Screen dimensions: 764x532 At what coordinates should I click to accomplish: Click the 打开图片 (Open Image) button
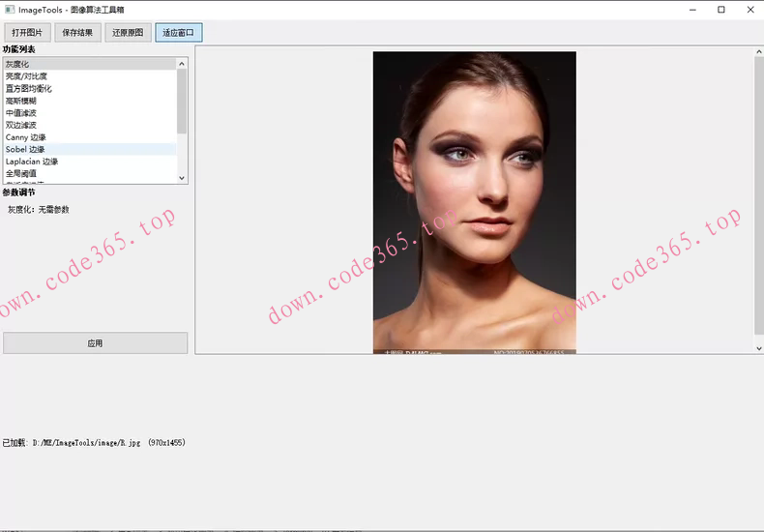[27, 33]
